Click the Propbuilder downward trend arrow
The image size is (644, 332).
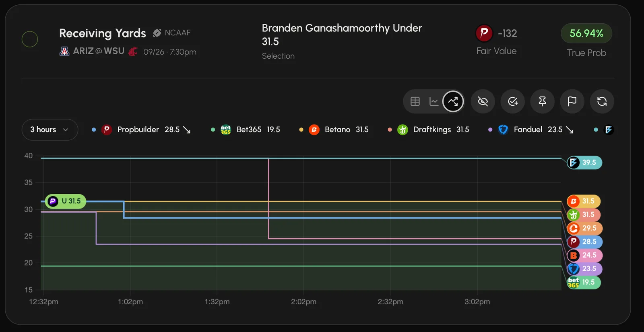[x=187, y=130]
